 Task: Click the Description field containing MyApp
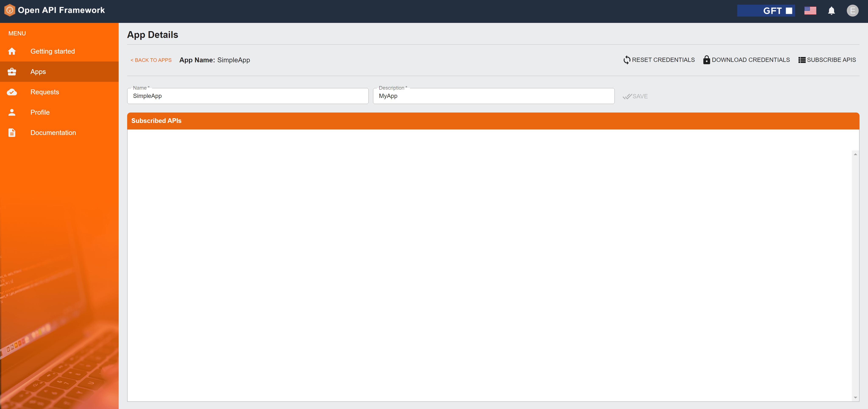point(494,96)
